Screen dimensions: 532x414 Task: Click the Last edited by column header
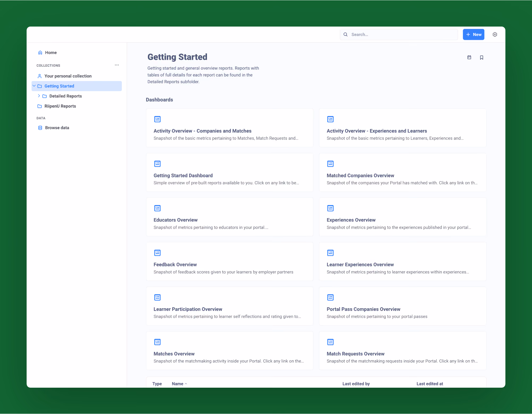click(x=356, y=384)
